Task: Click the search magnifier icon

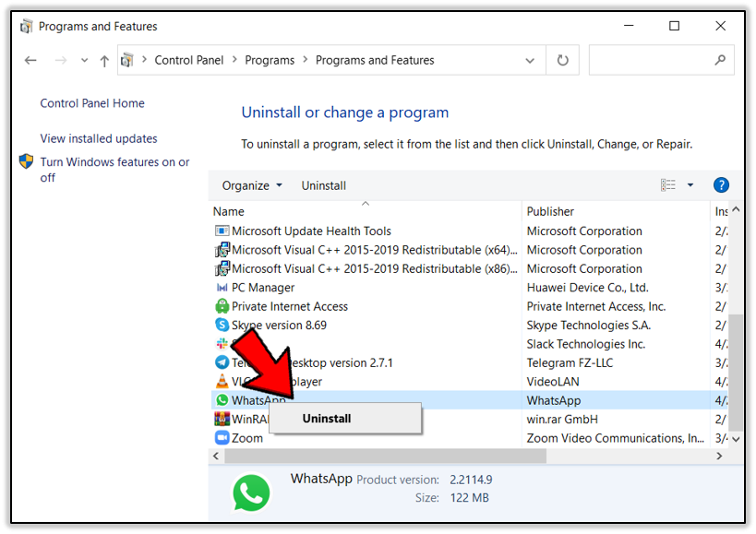Action: coord(720,60)
